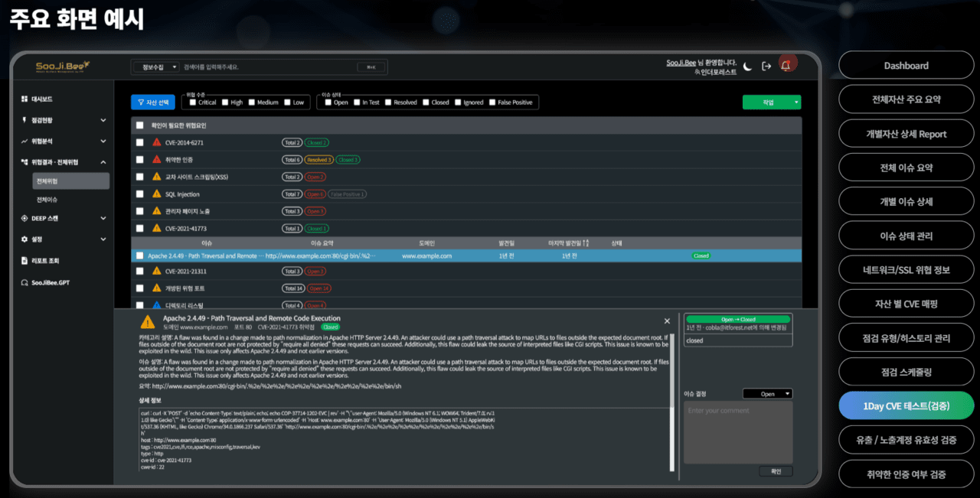The width and height of the screenshot is (980, 498).
Task: Open 전체이슈 in the sidebar
Action: tap(47, 200)
